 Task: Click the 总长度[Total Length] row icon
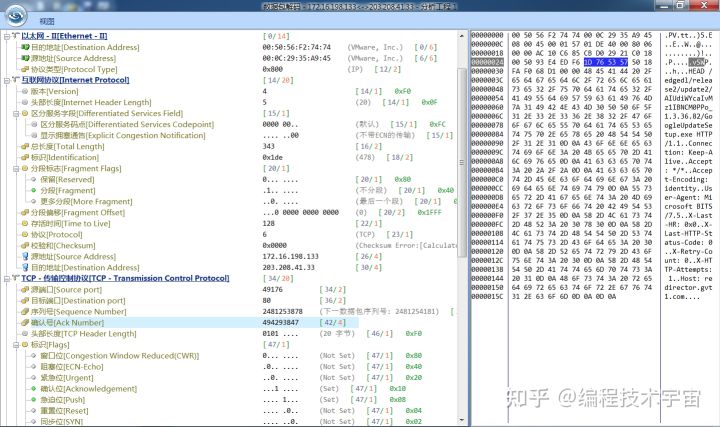click(x=25, y=146)
